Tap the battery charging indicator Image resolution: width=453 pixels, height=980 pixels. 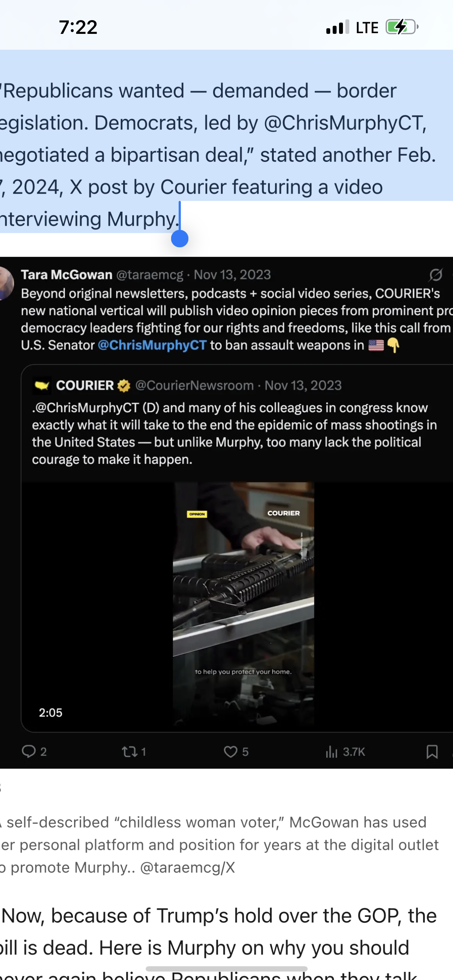click(402, 27)
